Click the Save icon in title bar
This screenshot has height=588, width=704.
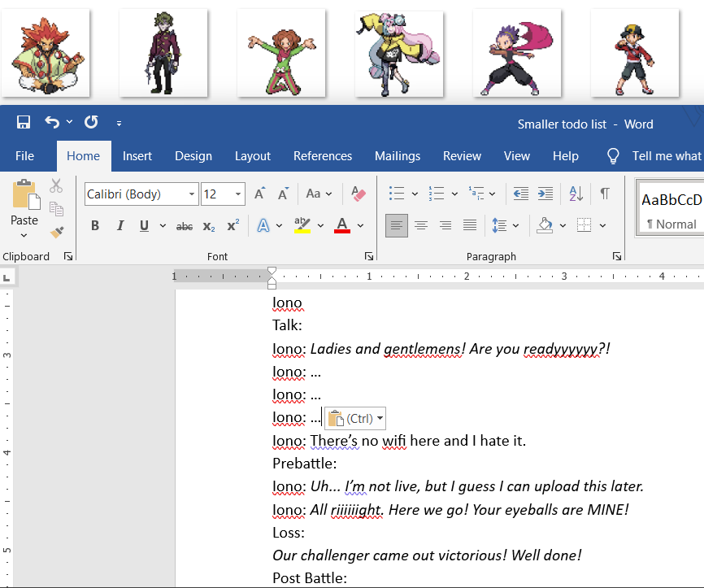(x=24, y=123)
